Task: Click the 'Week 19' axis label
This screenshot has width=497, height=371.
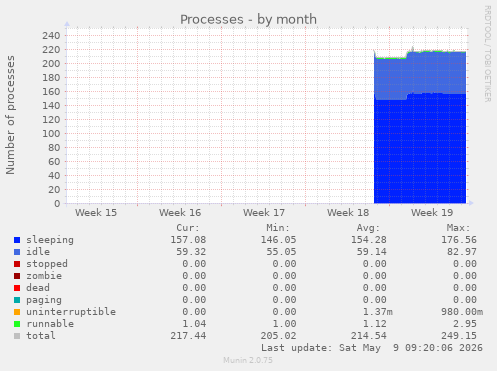Action: coord(432,213)
